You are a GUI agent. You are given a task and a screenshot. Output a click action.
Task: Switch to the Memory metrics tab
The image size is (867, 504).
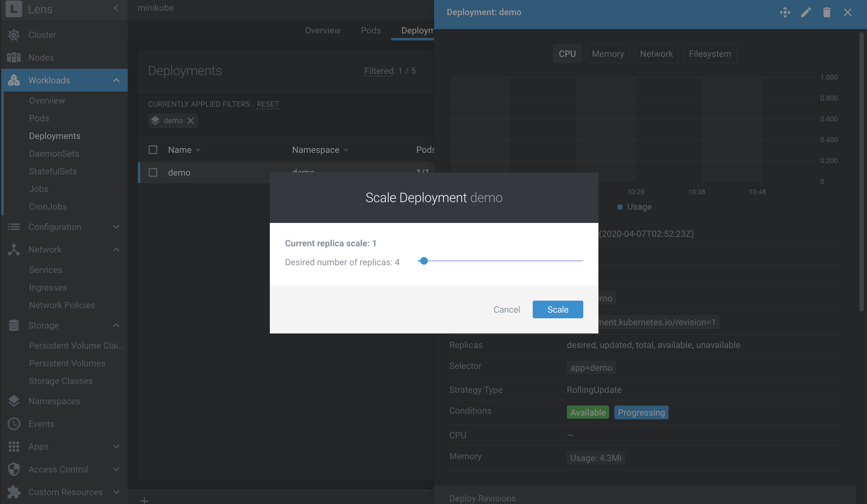click(x=608, y=54)
